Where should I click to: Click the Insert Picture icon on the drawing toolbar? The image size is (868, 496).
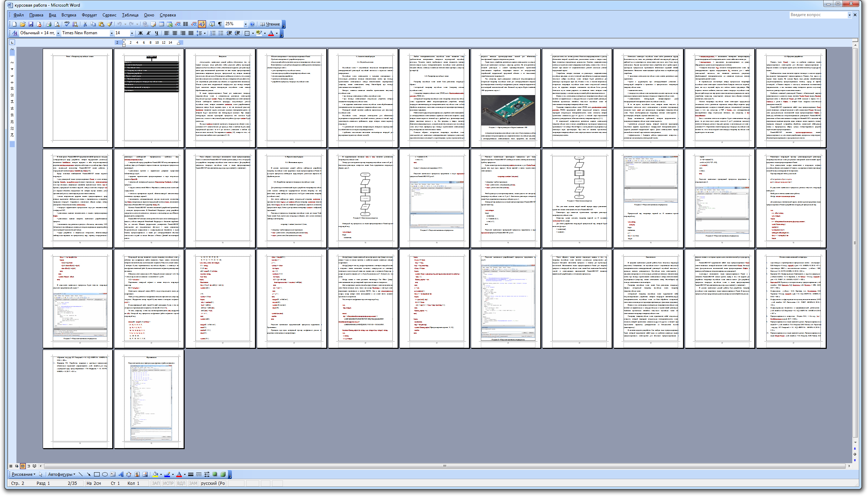point(145,474)
